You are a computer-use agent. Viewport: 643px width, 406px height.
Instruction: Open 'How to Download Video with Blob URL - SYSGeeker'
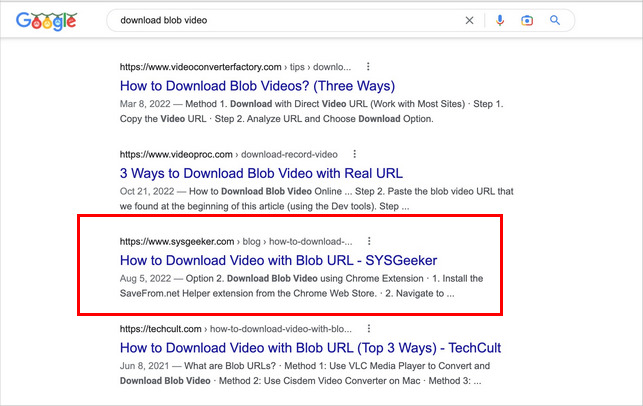point(278,260)
